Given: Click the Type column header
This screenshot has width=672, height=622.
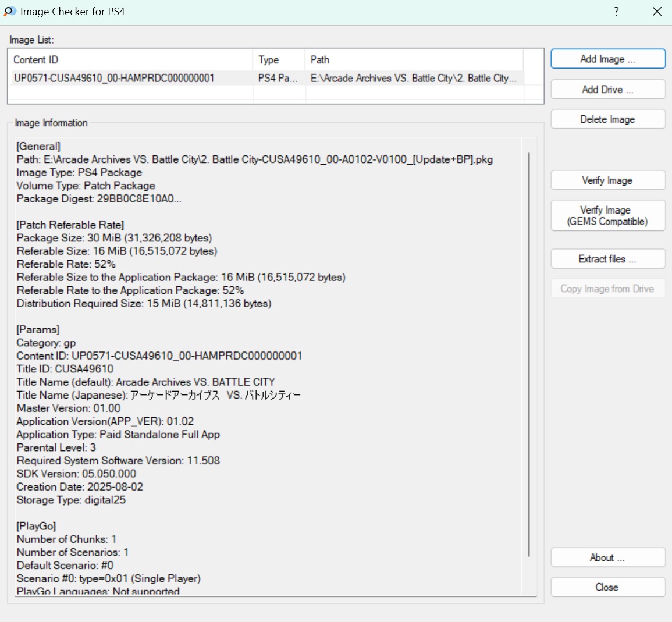Looking at the screenshot, I should click(x=278, y=60).
